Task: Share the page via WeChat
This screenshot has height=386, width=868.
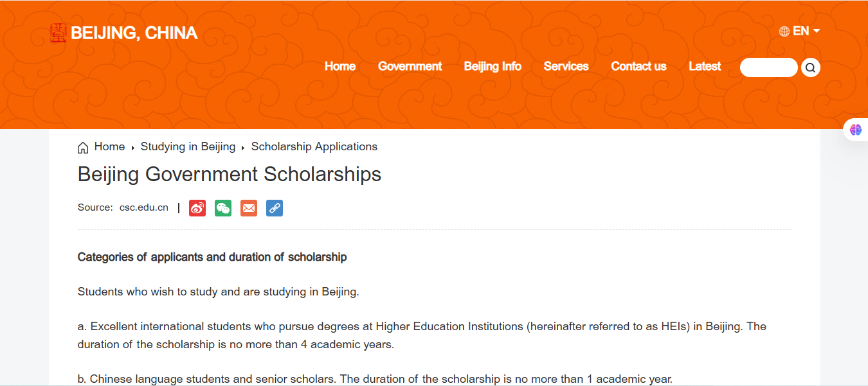Action: (223, 208)
